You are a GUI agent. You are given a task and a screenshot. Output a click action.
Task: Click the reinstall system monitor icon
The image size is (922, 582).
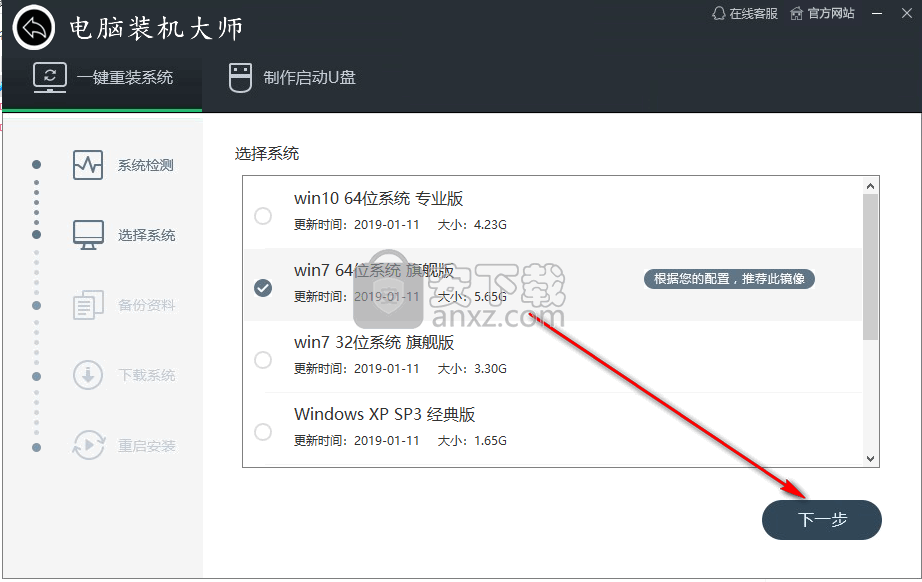pyautogui.click(x=49, y=78)
